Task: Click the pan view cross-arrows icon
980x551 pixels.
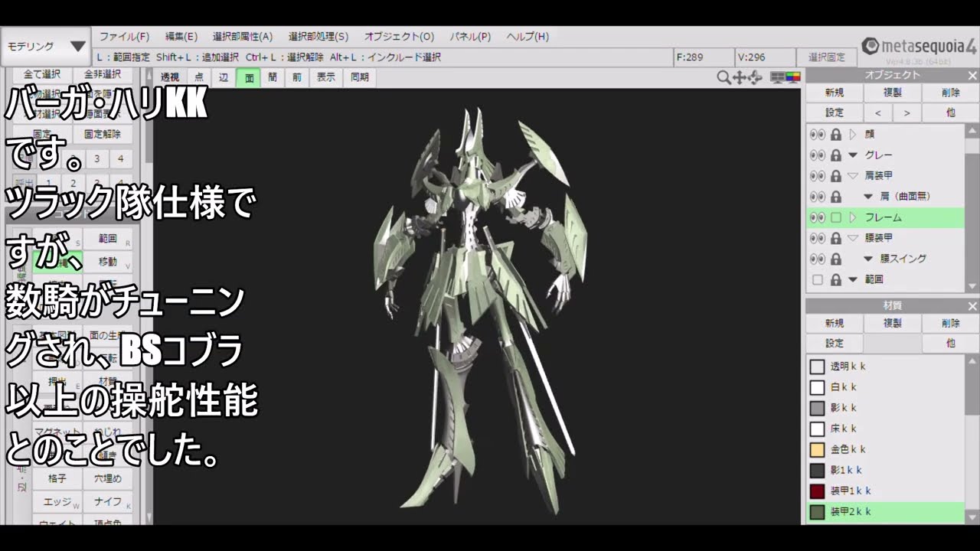Action: click(x=740, y=77)
